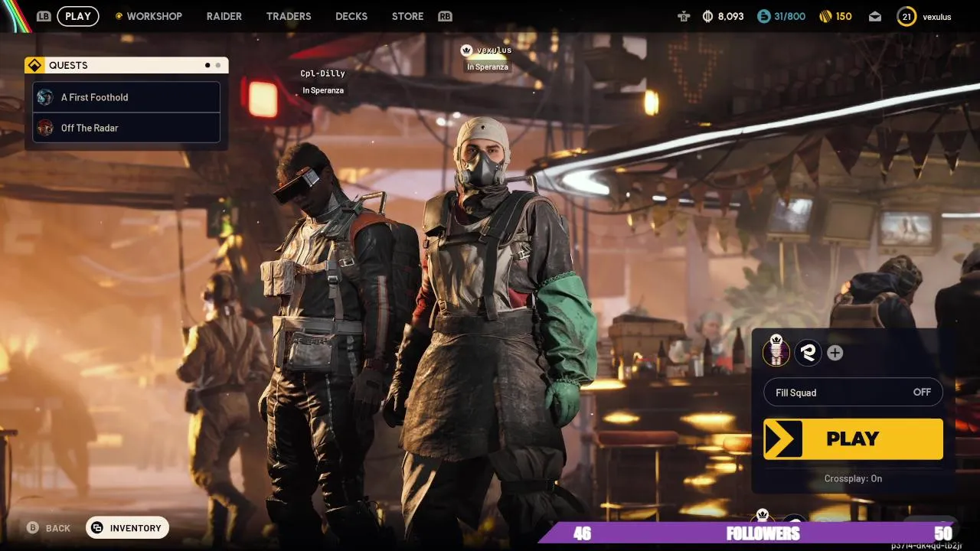
Task: Go to the TRADERS tab
Action: pyautogui.click(x=289, y=16)
